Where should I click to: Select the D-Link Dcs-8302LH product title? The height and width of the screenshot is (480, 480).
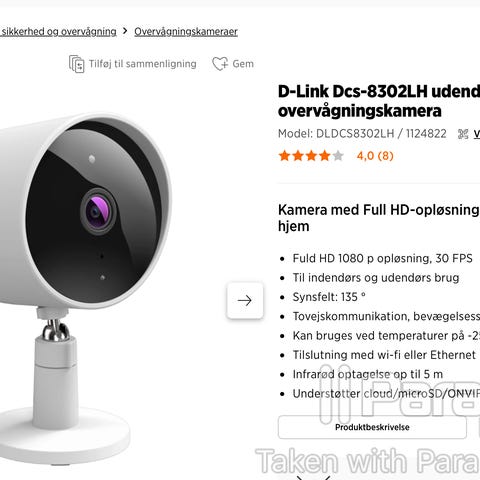tap(379, 101)
